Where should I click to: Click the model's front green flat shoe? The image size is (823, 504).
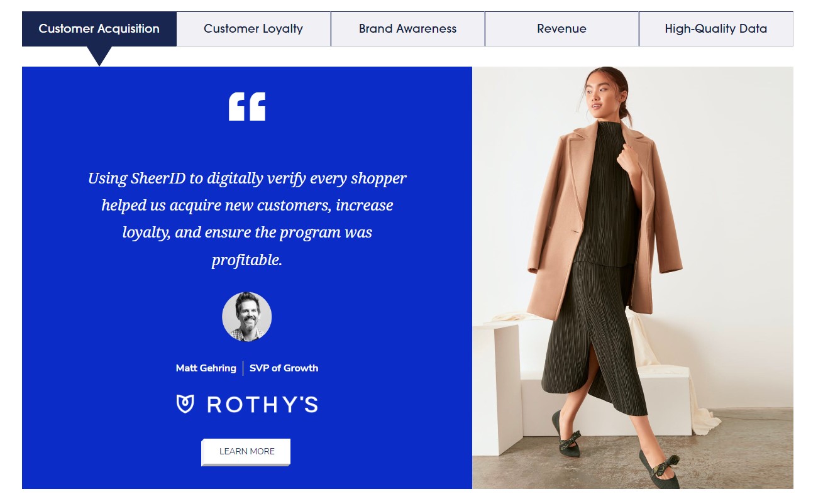(660, 470)
